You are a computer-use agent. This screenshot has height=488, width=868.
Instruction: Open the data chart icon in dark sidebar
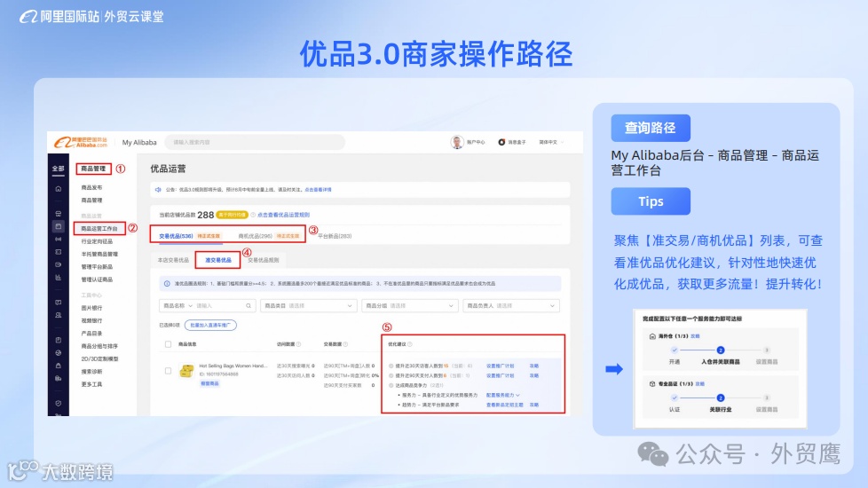(x=58, y=277)
